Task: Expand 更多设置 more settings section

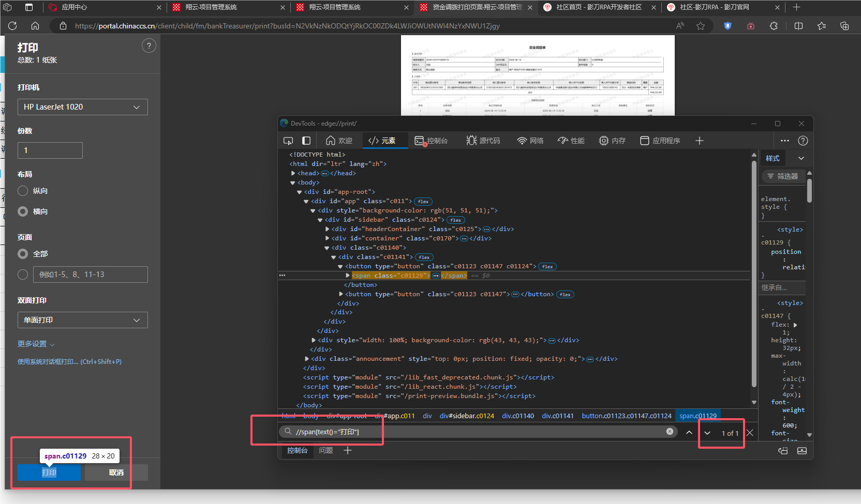Action: [x=36, y=344]
